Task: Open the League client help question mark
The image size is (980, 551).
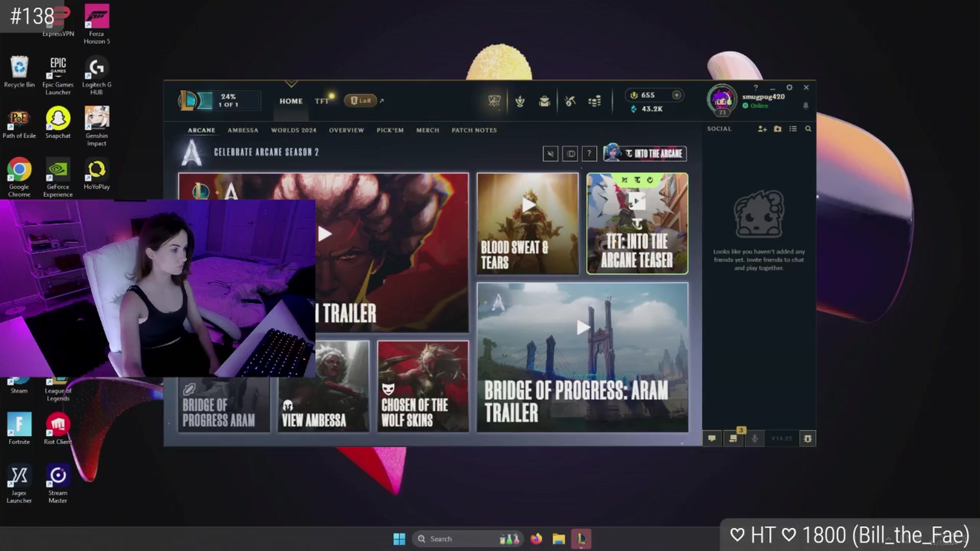Action: tap(755, 87)
